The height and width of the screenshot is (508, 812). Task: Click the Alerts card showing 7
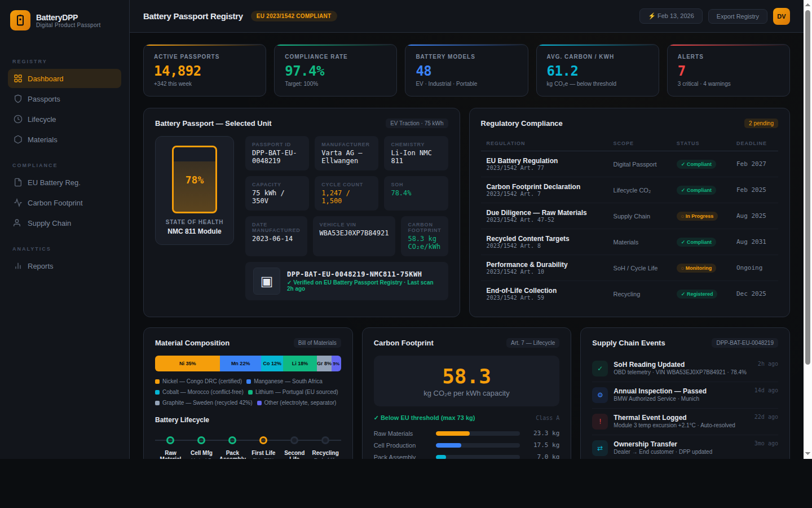[729, 71]
